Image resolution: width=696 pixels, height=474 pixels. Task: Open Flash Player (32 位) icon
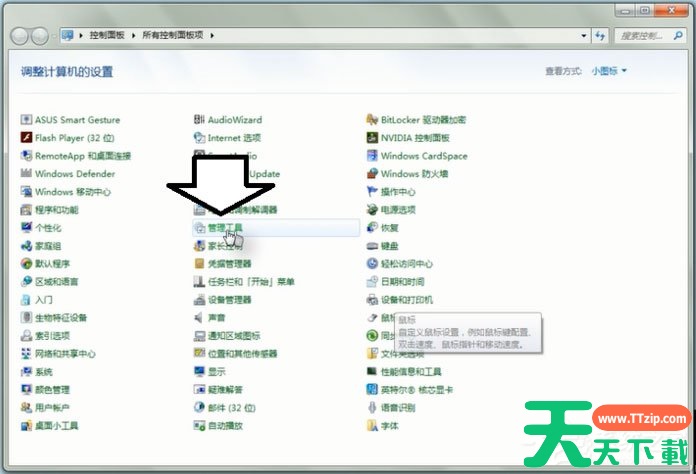[x=27, y=138]
